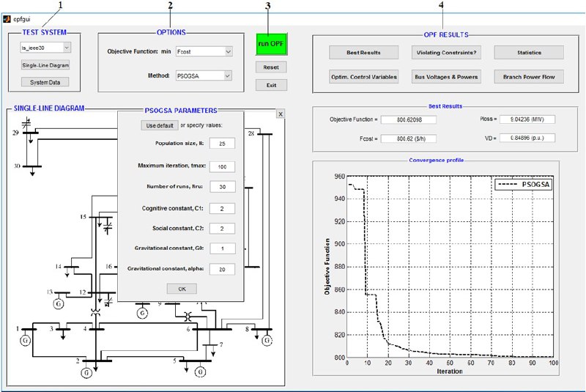Show the Single-Line Diagram
This screenshot has height=392, width=586.
[45, 65]
